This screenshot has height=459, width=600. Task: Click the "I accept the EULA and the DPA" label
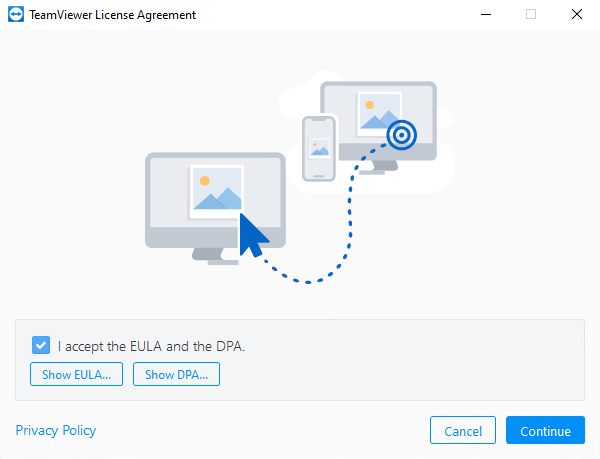151,347
